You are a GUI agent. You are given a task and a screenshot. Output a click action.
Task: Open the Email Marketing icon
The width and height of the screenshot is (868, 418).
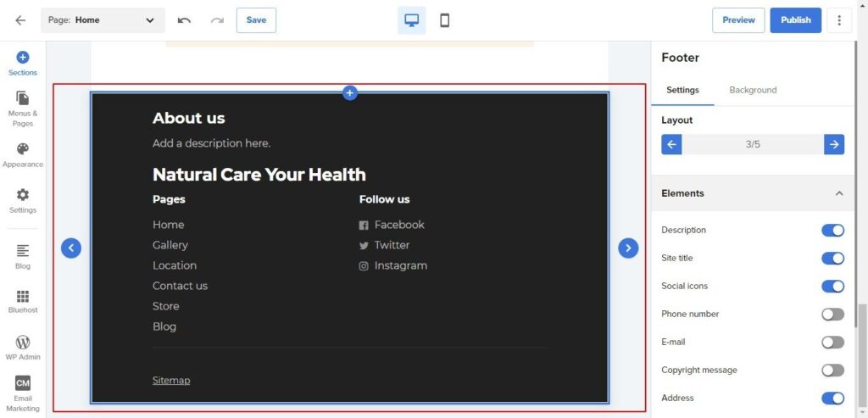23,383
